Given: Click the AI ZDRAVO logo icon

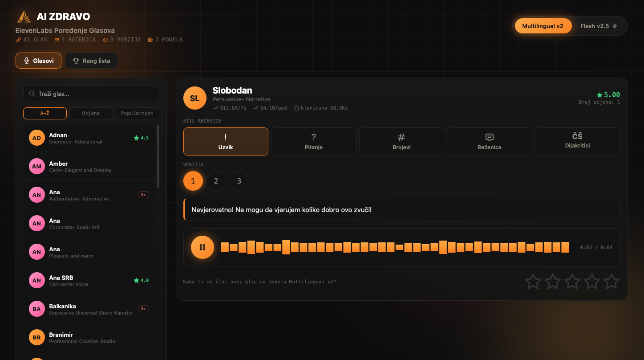Looking at the screenshot, I should coord(24,17).
